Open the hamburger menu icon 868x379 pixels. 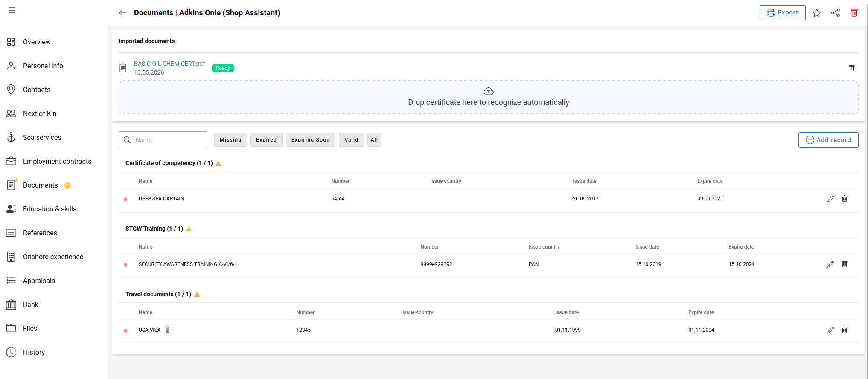pos(12,10)
